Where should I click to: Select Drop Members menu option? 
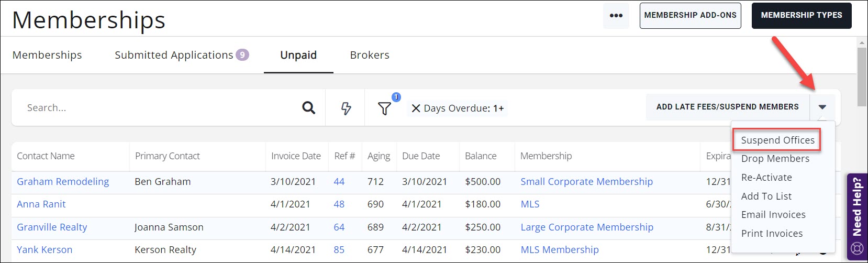click(x=775, y=159)
